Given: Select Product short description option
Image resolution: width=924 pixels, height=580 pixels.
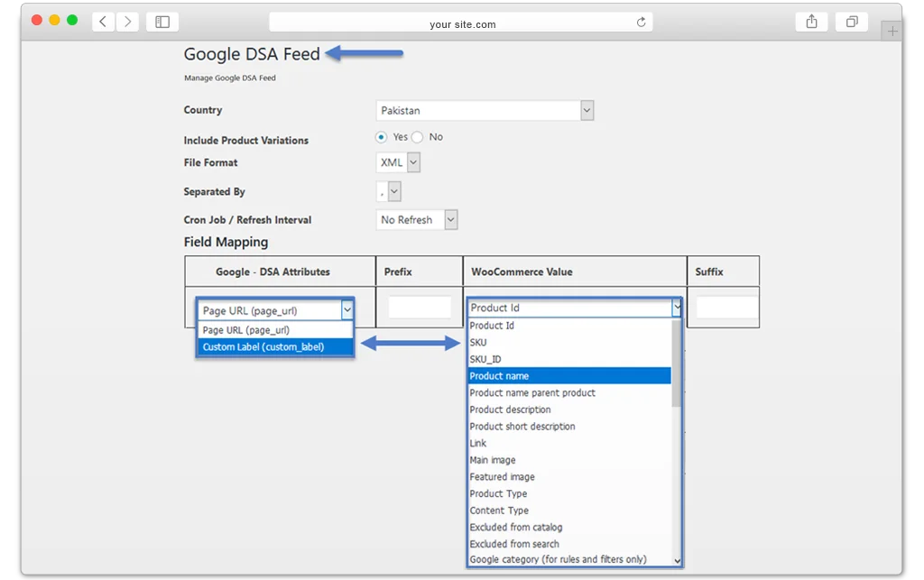Looking at the screenshot, I should click(x=570, y=427).
